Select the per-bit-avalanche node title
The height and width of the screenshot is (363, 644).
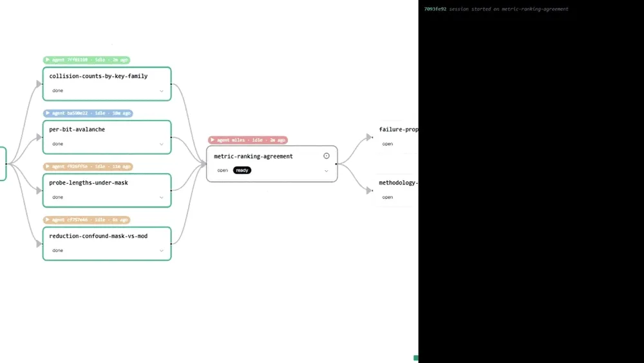point(77,130)
